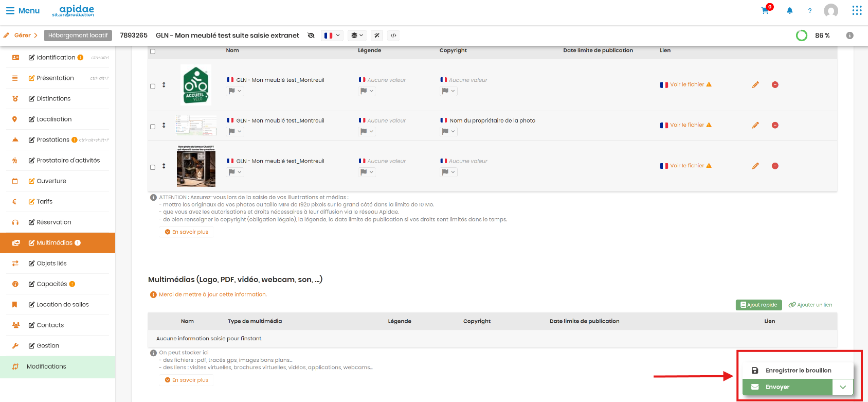Viewport: 868px width, 402px height.
Task: Open the shopping cart icon
Action: (766, 10)
